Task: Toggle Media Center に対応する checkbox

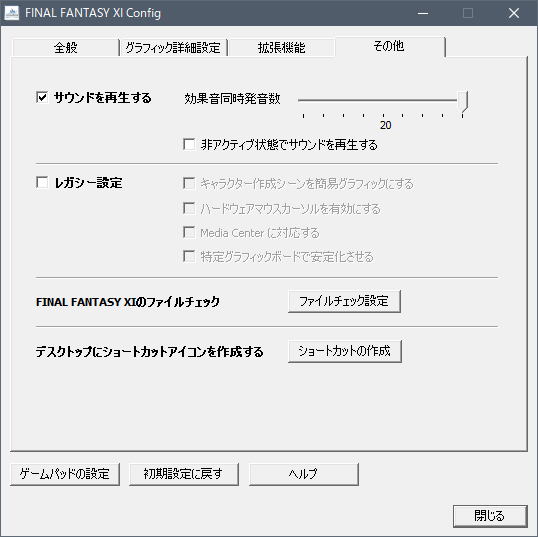Action: [189, 232]
